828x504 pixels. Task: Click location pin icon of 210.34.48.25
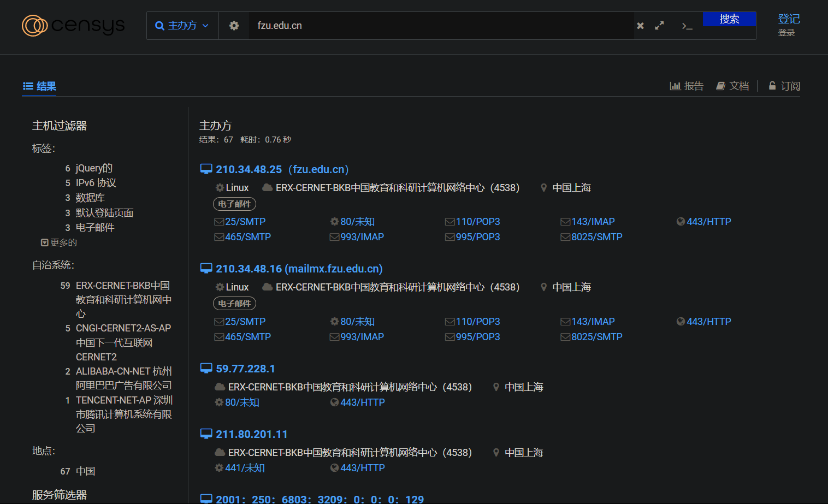[x=543, y=188]
